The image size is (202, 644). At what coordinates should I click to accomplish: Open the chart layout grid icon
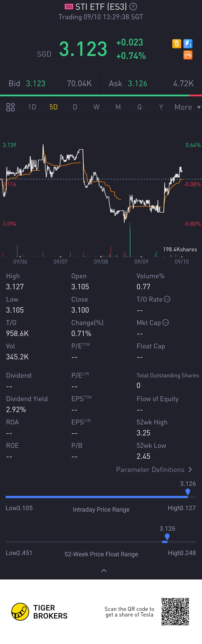pyautogui.click(x=10, y=107)
